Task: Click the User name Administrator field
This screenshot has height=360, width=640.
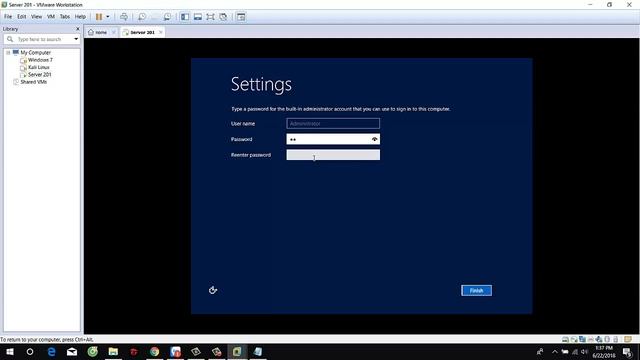Action: pyautogui.click(x=333, y=123)
